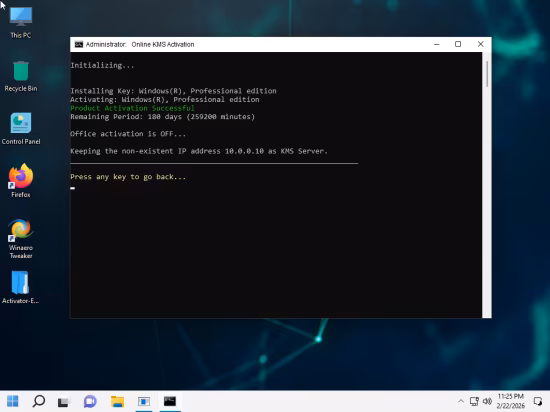The height and width of the screenshot is (412, 550).
Task: Click the 'Installing Key: Windows(R)' line
Action: click(173, 91)
